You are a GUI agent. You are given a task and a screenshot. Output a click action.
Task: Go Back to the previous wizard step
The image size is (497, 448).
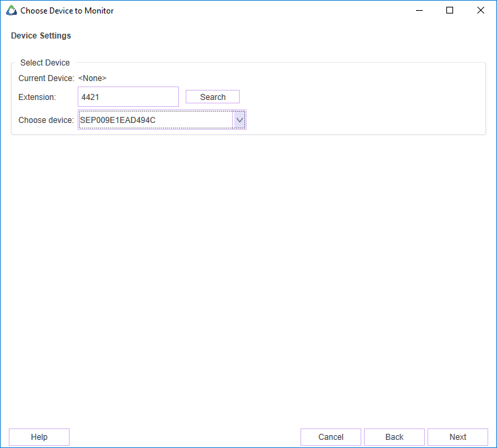pyautogui.click(x=394, y=437)
